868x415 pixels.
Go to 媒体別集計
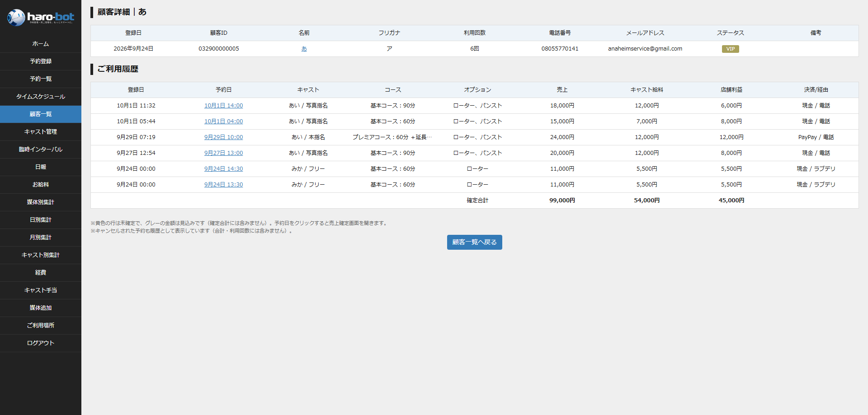[x=41, y=202]
